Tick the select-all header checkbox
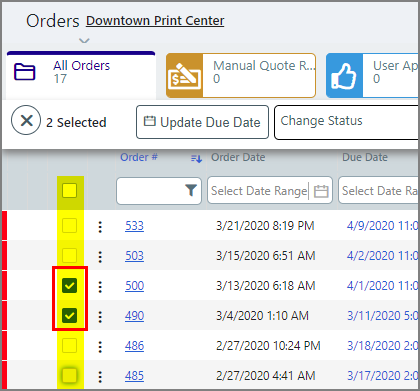420x391 pixels. tap(69, 191)
